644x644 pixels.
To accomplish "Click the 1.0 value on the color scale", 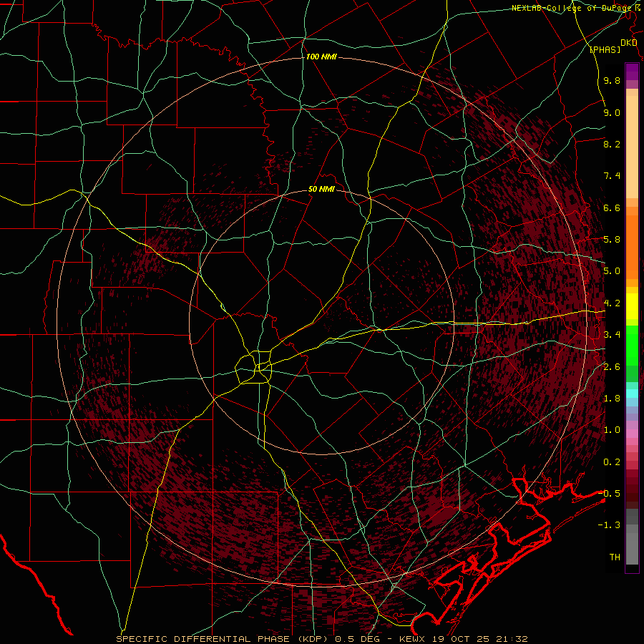I will pyautogui.click(x=612, y=430).
